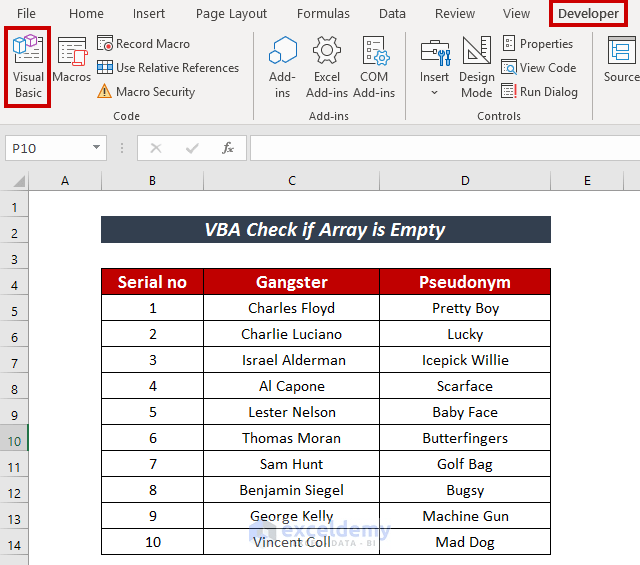Image resolution: width=640 pixels, height=565 pixels.
Task: Select the cell 'Icepick Willie'
Action: 465,360
